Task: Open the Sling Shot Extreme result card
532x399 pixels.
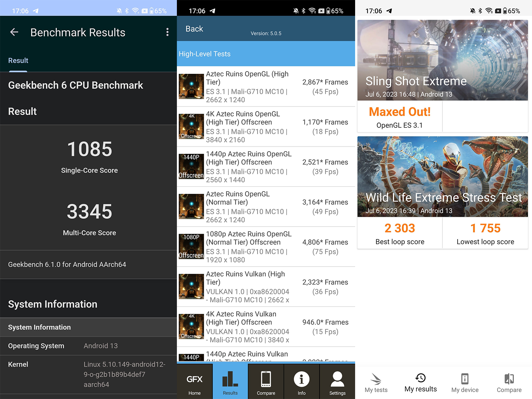Action: (443, 76)
